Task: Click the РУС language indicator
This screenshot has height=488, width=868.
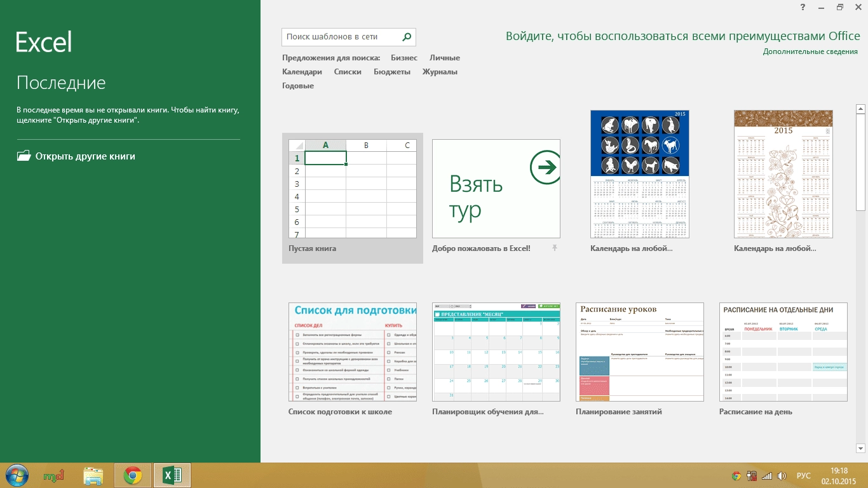Action: pos(804,475)
